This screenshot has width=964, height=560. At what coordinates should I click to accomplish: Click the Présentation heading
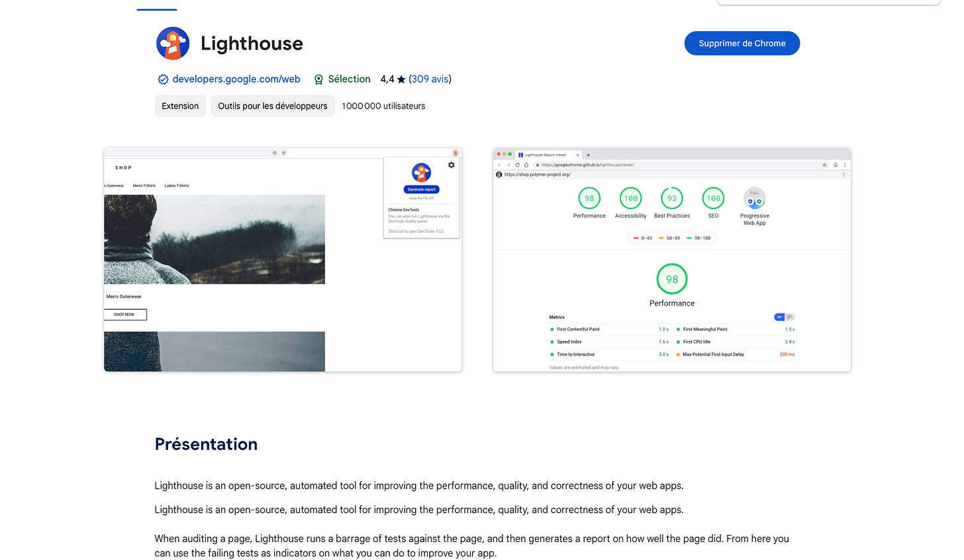click(206, 444)
